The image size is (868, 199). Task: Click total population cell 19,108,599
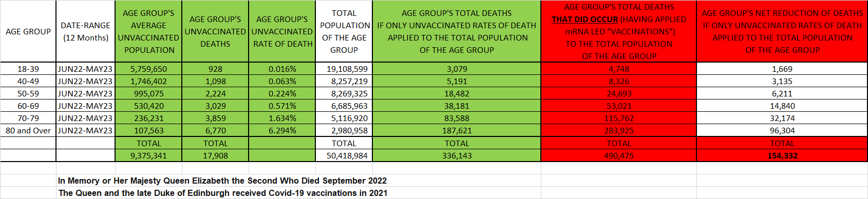pos(344,69)
